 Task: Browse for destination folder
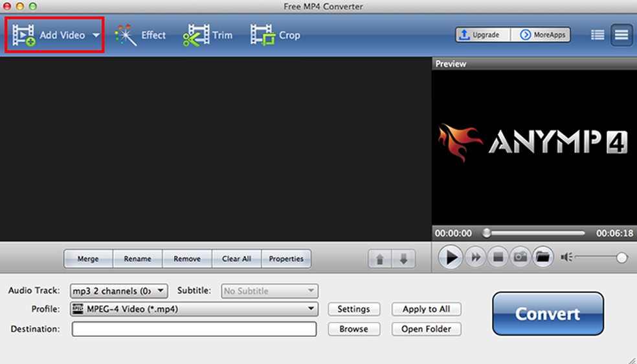click(354, 329)
